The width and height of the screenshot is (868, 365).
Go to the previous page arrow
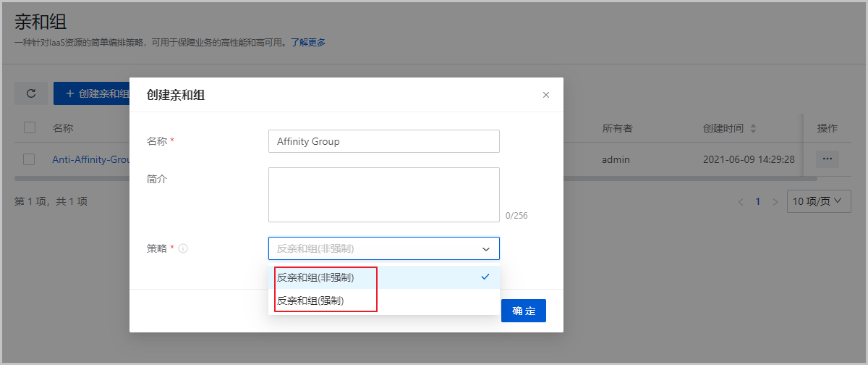click(x=740, y=202)
